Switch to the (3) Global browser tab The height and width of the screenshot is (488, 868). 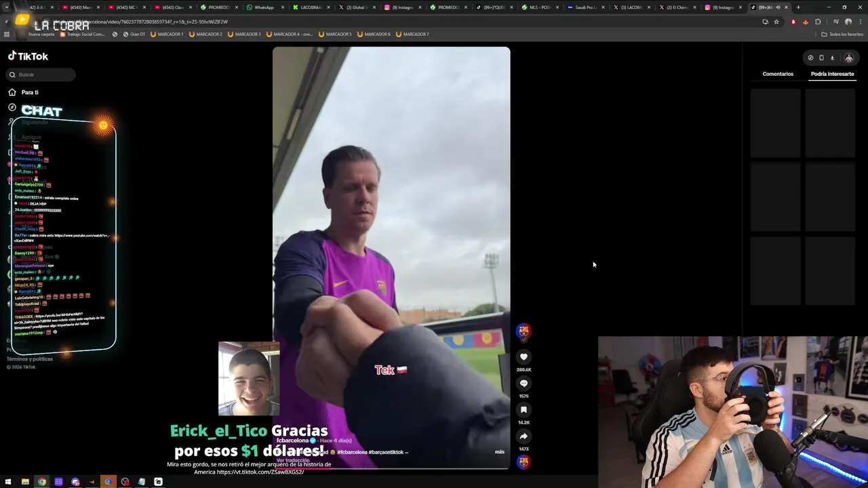[x=356, y=7]
